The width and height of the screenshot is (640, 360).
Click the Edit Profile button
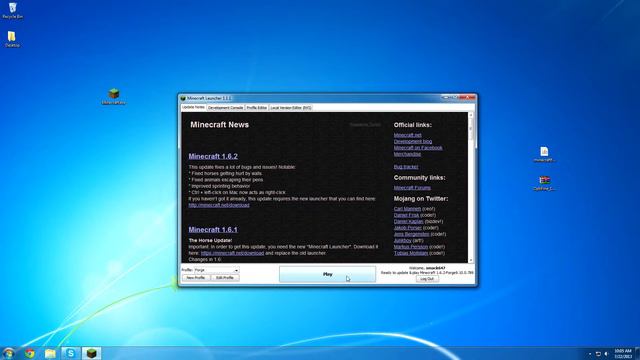225,278
